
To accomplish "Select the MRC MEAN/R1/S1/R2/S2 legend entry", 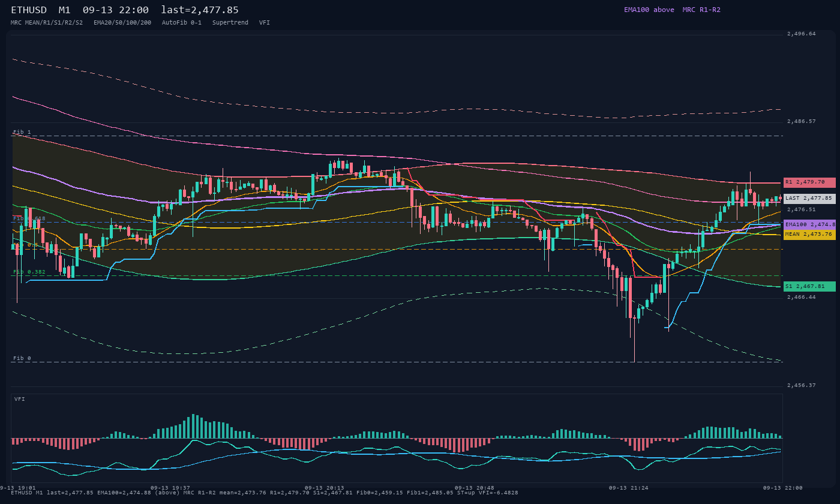I will [x=47, y=22].
